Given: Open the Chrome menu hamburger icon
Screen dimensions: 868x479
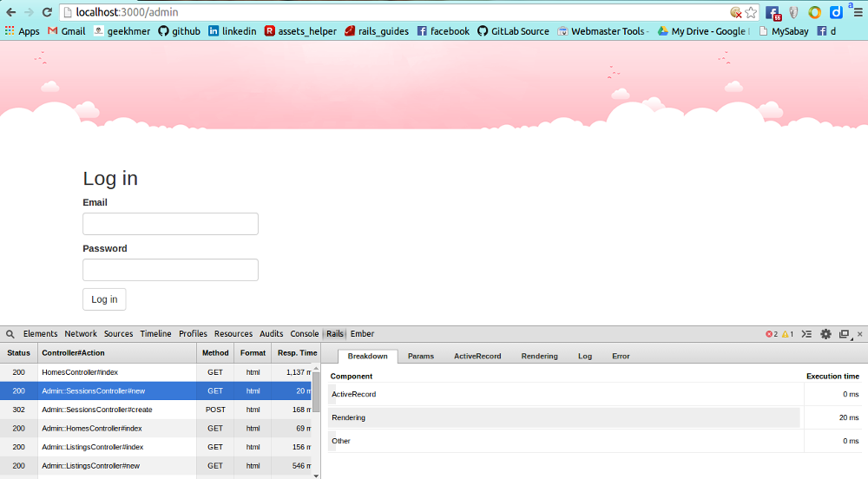Looking at the screenshot, I should tap(858, 12).
